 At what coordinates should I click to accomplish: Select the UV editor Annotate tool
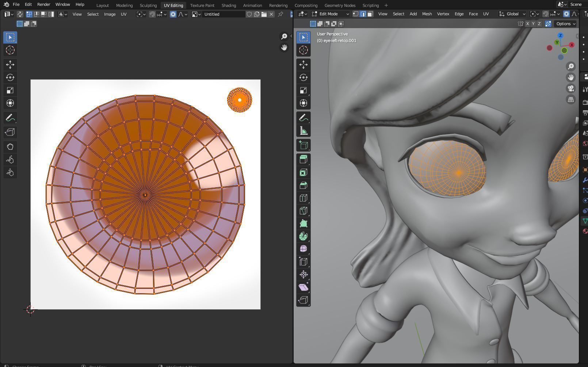[x=10, y=118]
